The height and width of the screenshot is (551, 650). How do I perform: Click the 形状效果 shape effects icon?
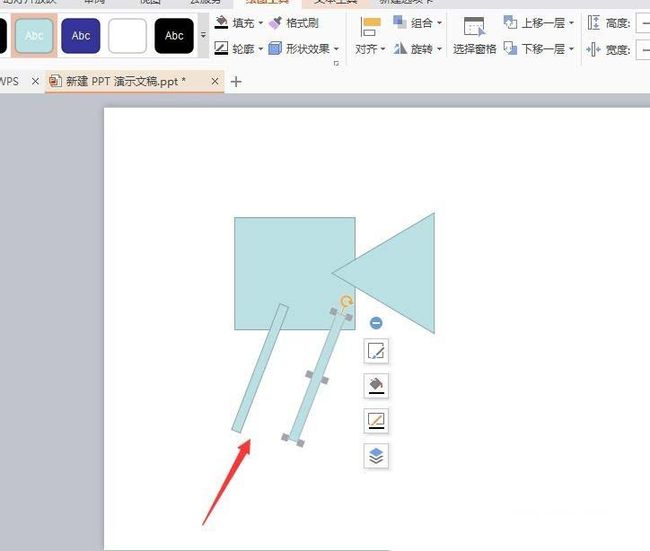(x=275, y=49)
